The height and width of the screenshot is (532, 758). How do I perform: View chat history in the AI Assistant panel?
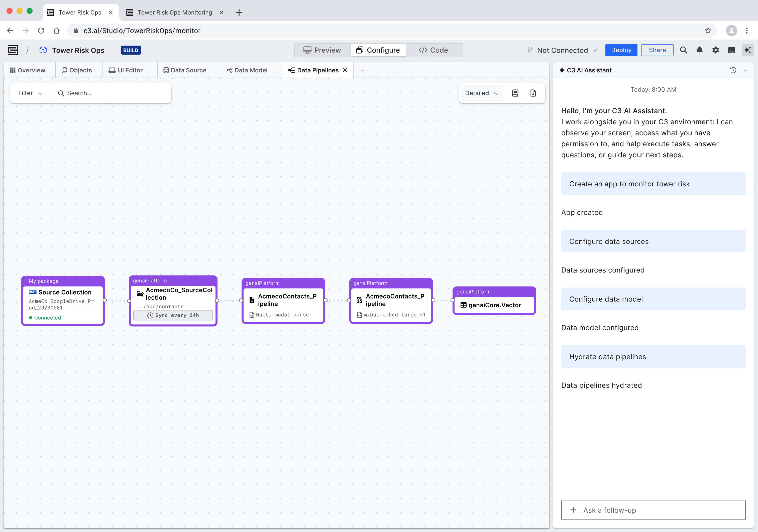[x=733, y=70]
